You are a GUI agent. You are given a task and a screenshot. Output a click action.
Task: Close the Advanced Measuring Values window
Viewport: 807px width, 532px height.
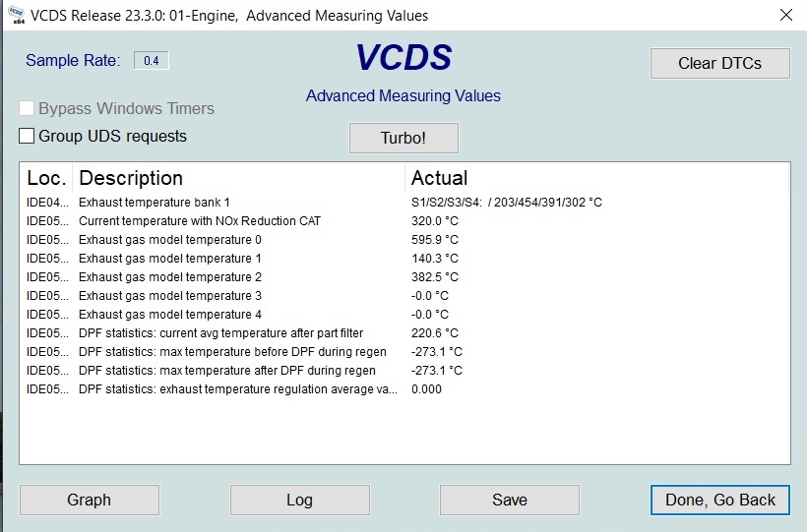point(786,15)
